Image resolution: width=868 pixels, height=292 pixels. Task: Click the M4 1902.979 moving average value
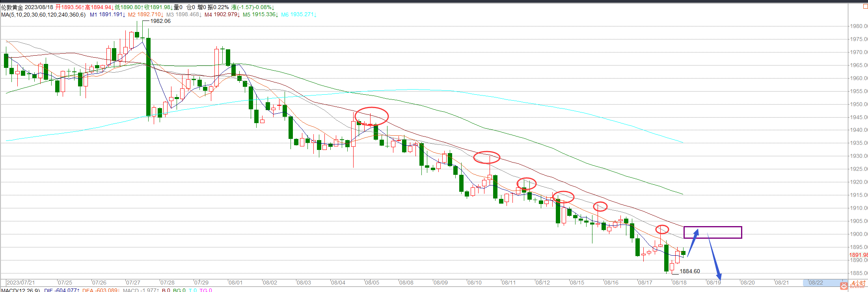click(x=222, y=15)
